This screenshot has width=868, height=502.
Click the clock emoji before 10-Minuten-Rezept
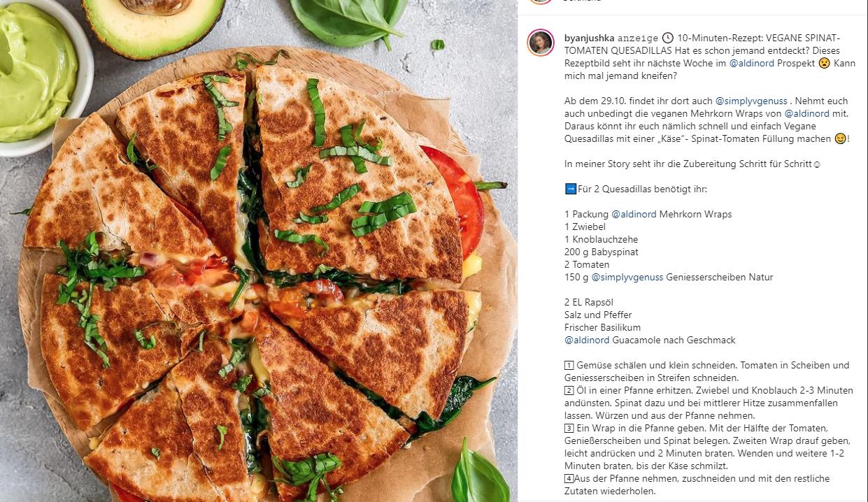tap(667, 38)
